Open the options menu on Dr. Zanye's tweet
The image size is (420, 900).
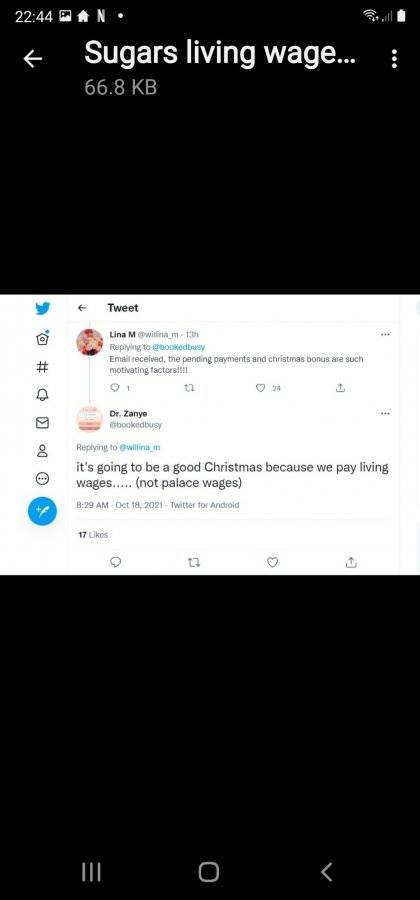(x=386, y=413)
